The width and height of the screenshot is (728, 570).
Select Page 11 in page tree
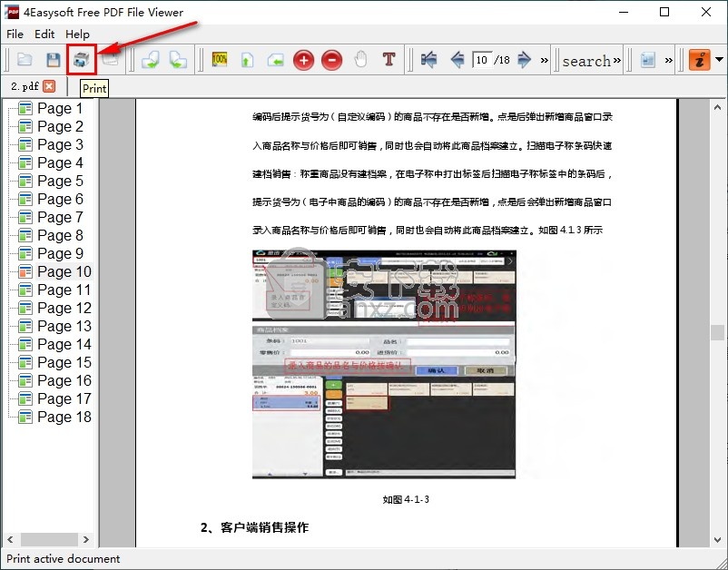[64, 290]
